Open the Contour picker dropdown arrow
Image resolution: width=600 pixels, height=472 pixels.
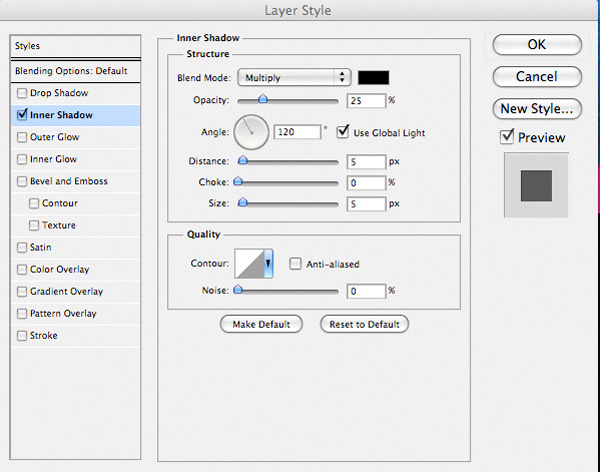(x=268, y=263)
